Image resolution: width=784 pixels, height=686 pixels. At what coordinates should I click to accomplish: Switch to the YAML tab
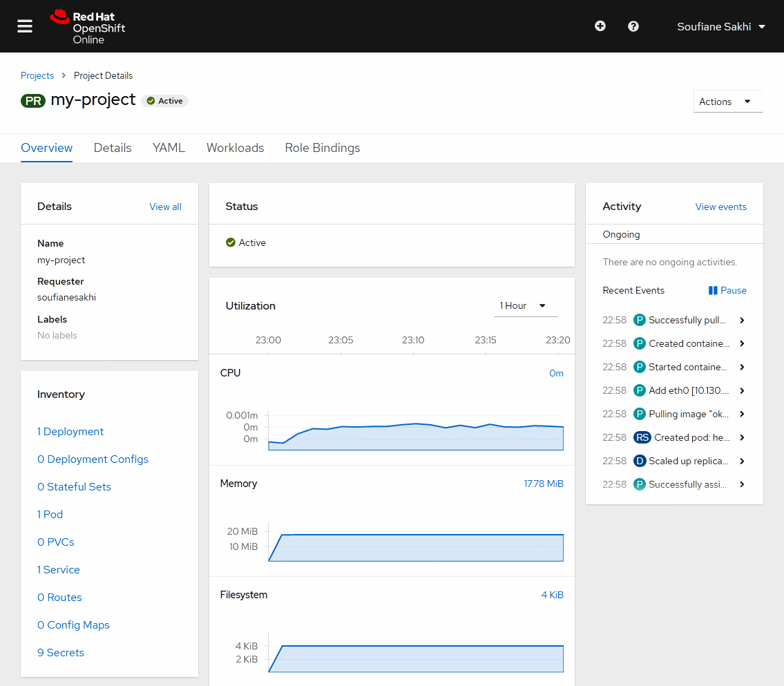click(x=169, y=148)
